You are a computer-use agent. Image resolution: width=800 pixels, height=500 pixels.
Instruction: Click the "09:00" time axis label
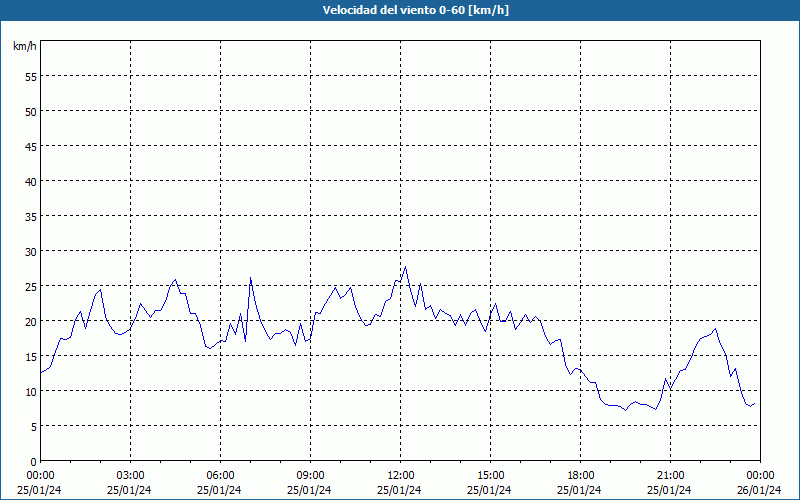point(310,476)
